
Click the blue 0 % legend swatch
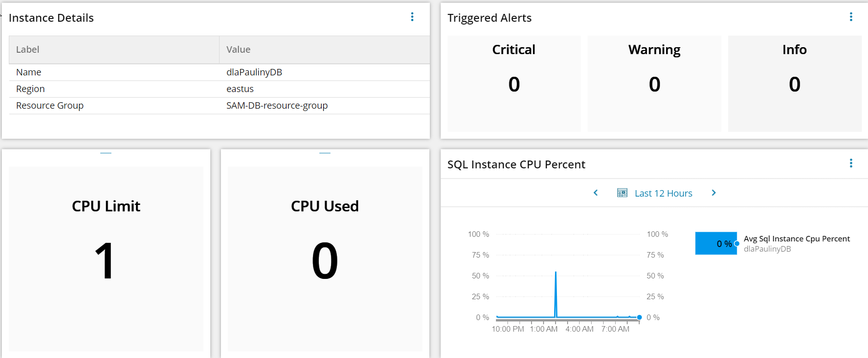point(715,243)
